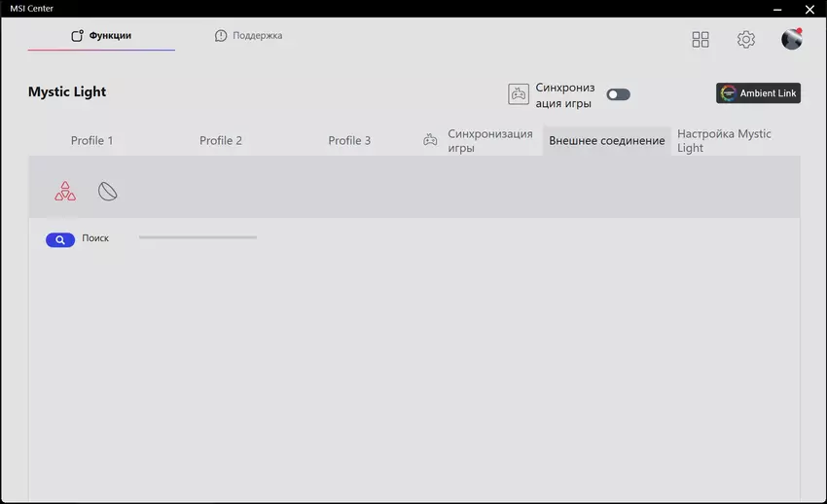Switch to Profile 1 tab

92,141
